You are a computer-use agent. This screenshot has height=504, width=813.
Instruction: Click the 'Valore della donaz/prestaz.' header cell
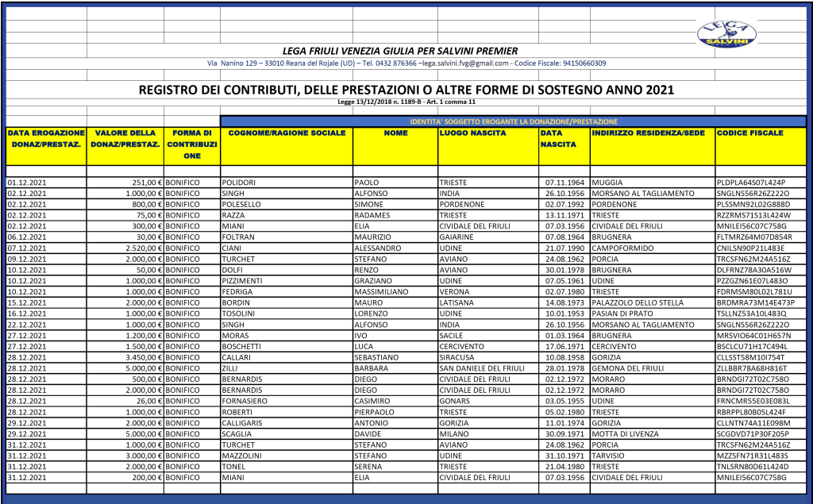125,139
